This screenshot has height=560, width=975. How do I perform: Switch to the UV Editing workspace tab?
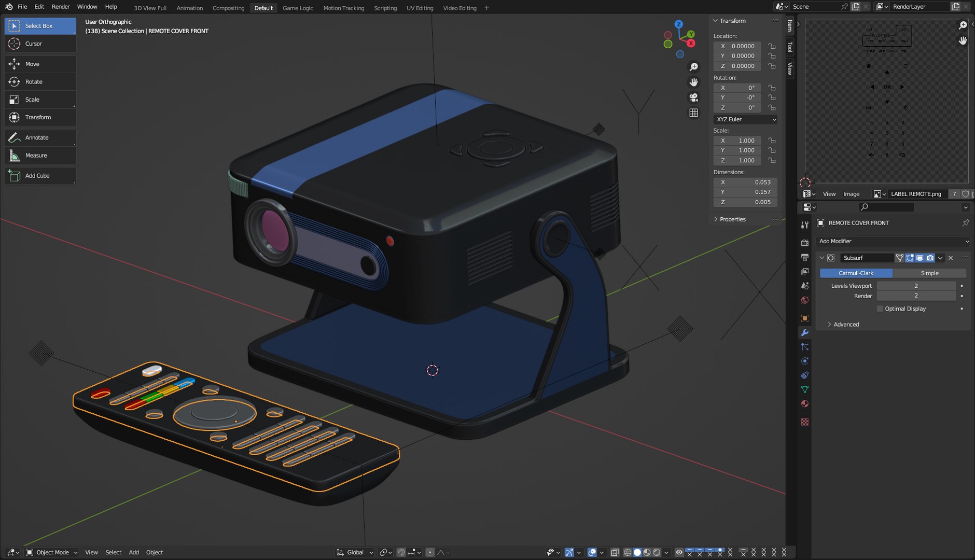[x=420, y=8]
